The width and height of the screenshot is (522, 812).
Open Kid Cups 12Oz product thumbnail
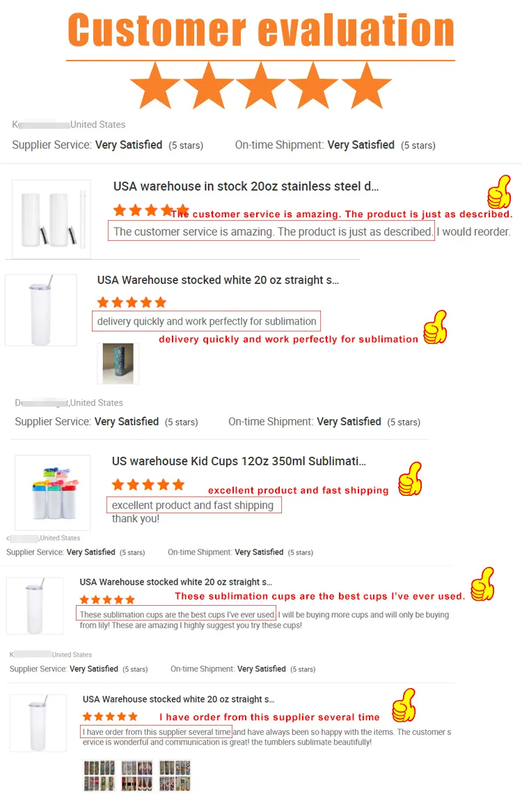click(x=53, y=492)
